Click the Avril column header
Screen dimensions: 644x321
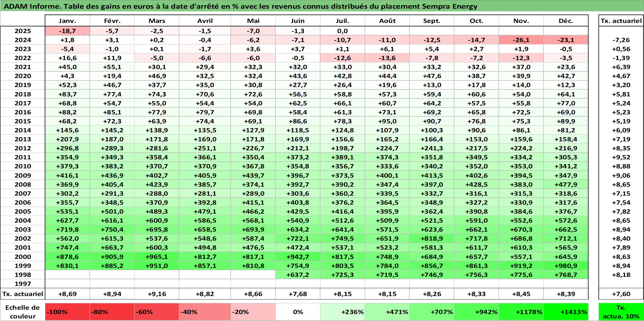click(205, 21)
